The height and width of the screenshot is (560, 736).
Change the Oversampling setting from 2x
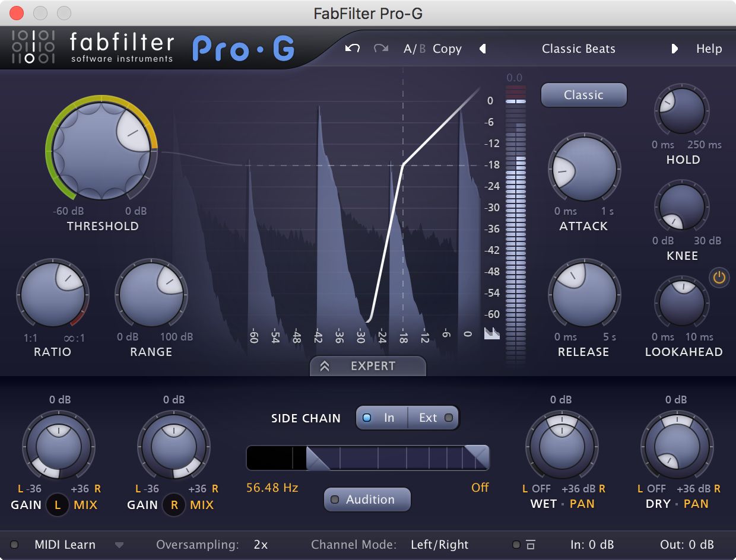coord(260,545)
